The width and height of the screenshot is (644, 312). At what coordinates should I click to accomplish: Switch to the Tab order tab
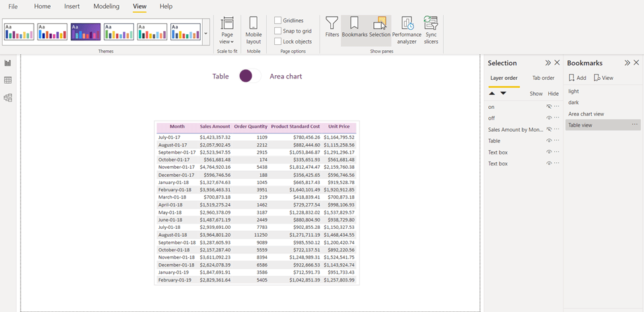tap(544, 78)
